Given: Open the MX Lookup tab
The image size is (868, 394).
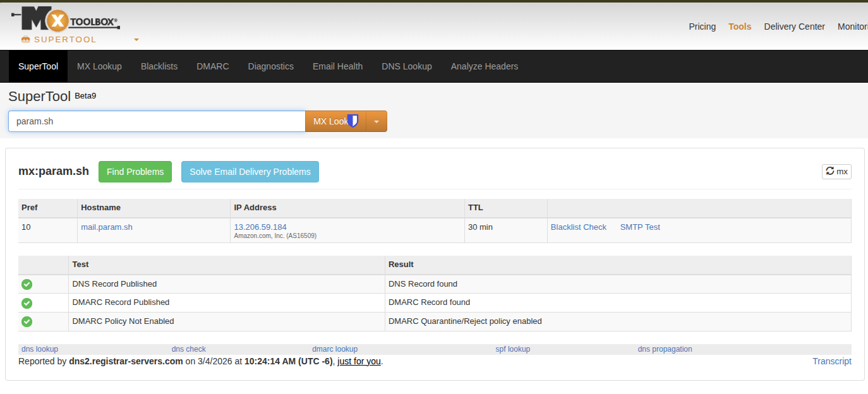Looking at the screenshot, I should coord(99,66).
